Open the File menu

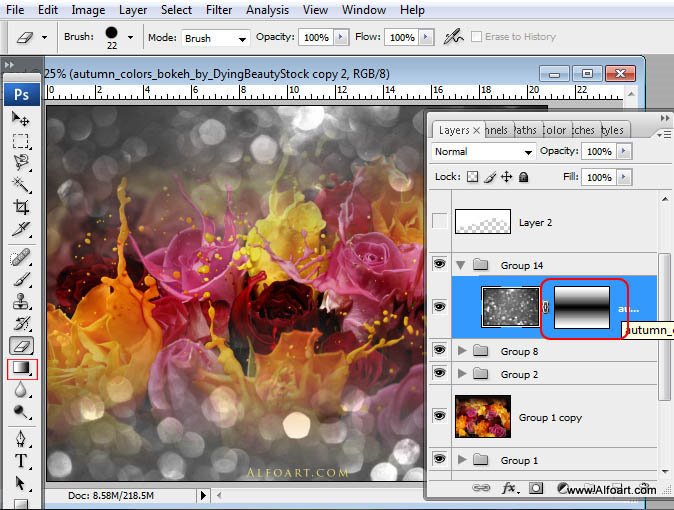[15, 9]
